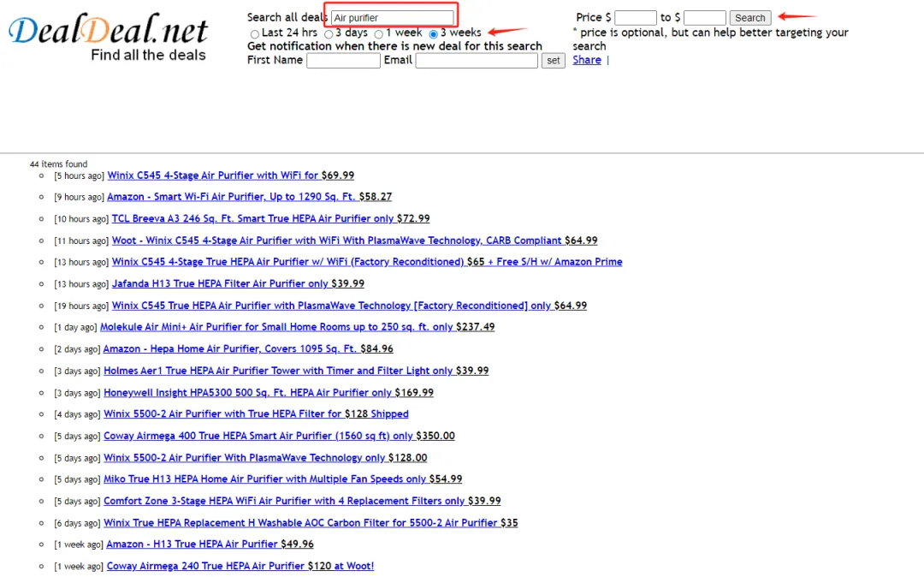Viewport: 924px width, 577px height.
Task: Click the '[6 days ago]' timestamp
Action: (77, 523)
